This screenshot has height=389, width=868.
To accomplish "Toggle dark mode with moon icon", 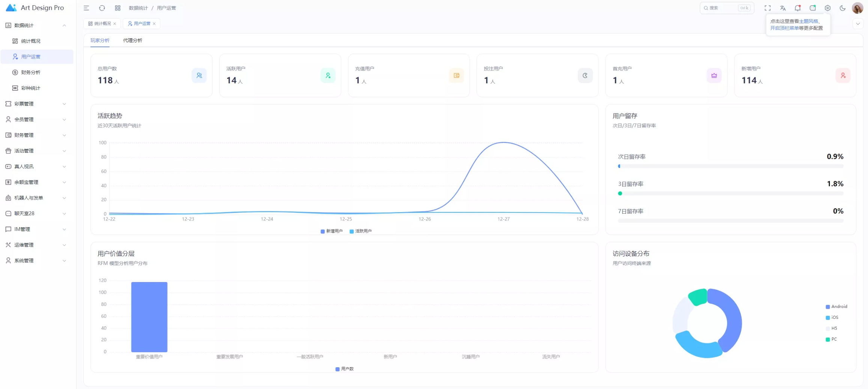I will coord(842,8).
